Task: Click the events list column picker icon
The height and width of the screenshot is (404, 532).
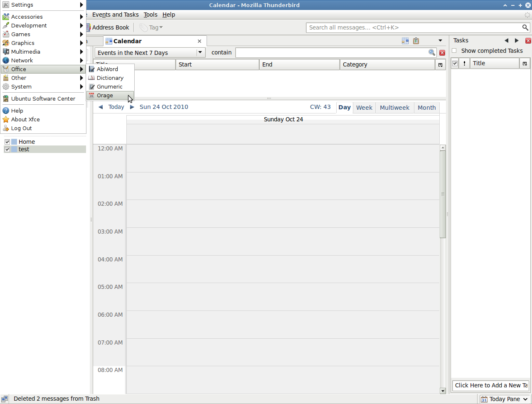Action: pos(440,65)
